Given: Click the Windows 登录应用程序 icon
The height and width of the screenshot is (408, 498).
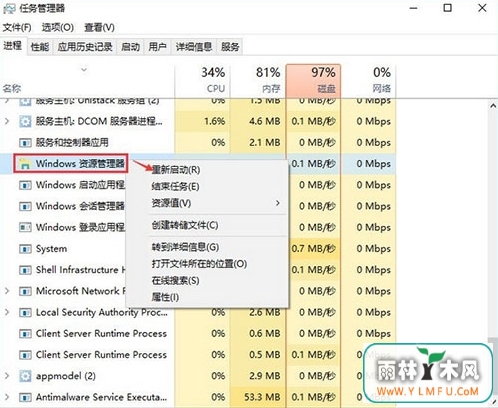Looking at the screenshot, I should point(25,227).
